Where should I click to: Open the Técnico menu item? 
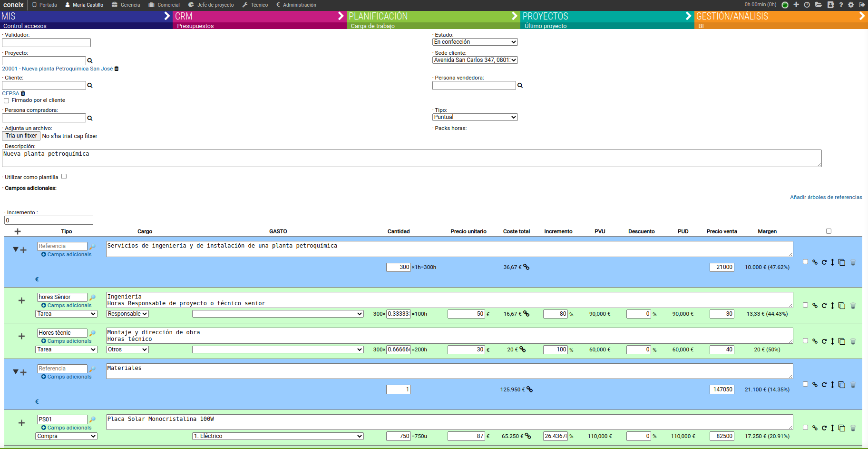[x=255, y=5]
